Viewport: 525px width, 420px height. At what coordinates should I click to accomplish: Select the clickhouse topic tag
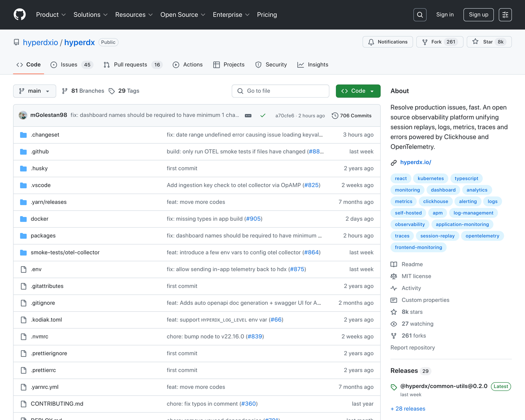436,202
